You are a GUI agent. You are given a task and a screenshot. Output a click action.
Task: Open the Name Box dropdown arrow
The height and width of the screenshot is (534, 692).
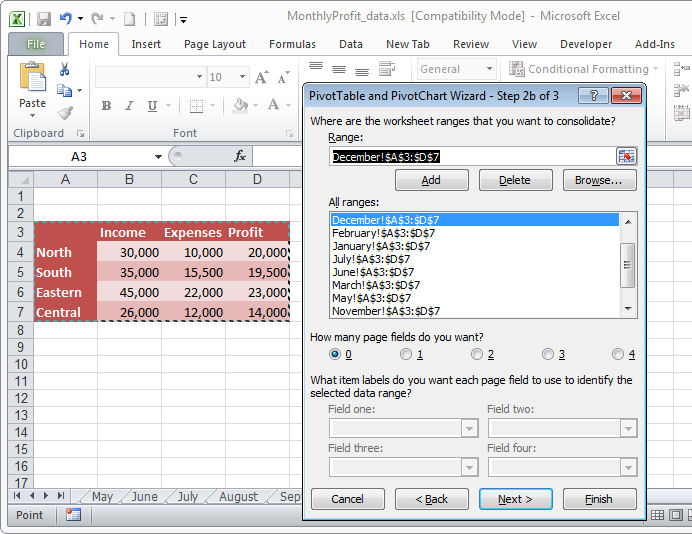158,157
